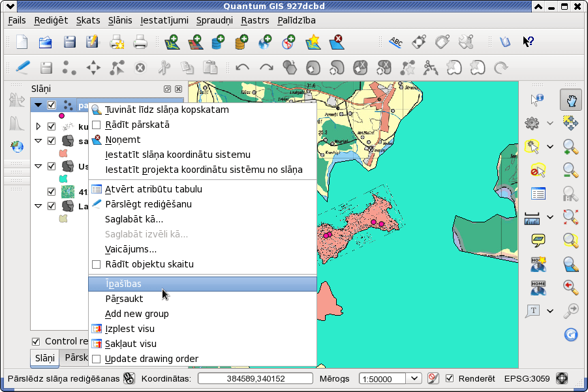The image size is (588, 392).
Task: Open CRS status globe icon in status bar
Action: click(562, 378)
